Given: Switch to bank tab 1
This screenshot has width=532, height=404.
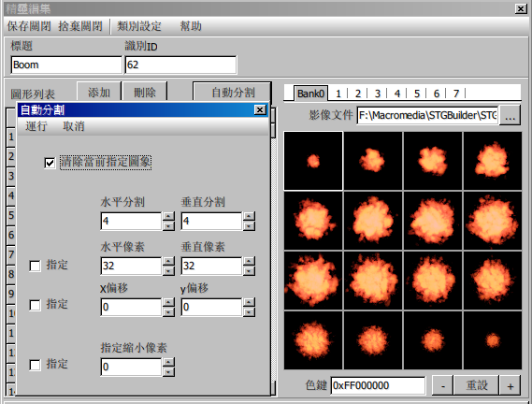Looking at the screenshot, I should coord(338,94).
